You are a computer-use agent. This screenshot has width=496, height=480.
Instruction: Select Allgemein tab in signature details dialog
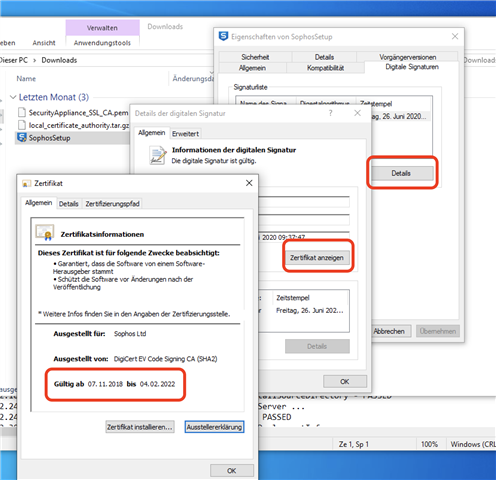coord(152,133)
